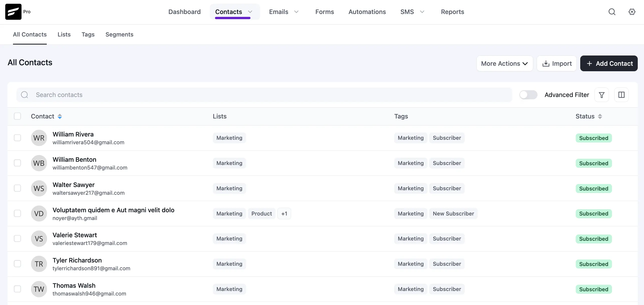Sort by Status column arrows
The height and width of the screenshot is (305, 644).
(x=600, y=116)
